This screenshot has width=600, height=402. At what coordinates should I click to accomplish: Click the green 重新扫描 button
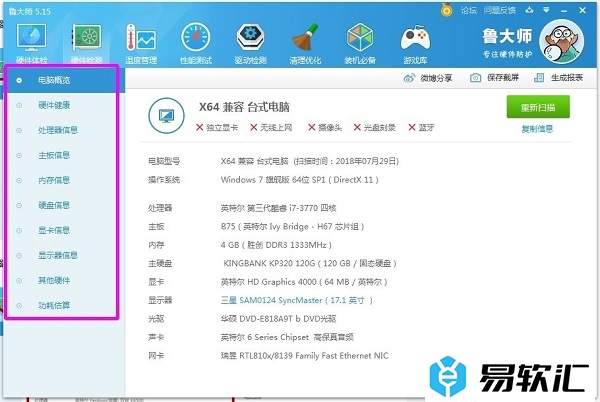[538, 107]
